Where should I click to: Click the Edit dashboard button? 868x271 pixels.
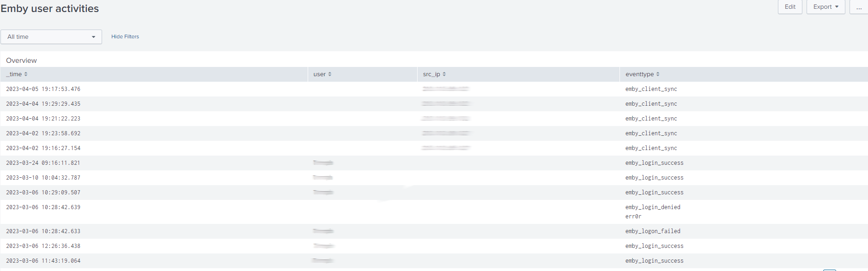(x=790, y=7)
